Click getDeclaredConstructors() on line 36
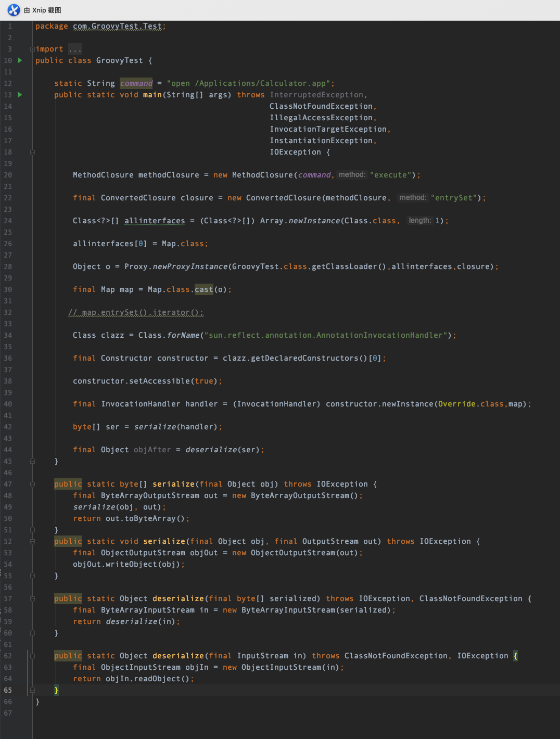The image size is (560, 739). tap(309, 358)
